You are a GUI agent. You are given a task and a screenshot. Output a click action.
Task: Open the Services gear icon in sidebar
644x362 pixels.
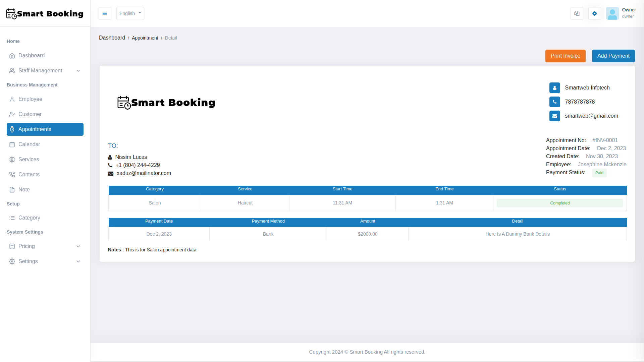coord(12,160)
